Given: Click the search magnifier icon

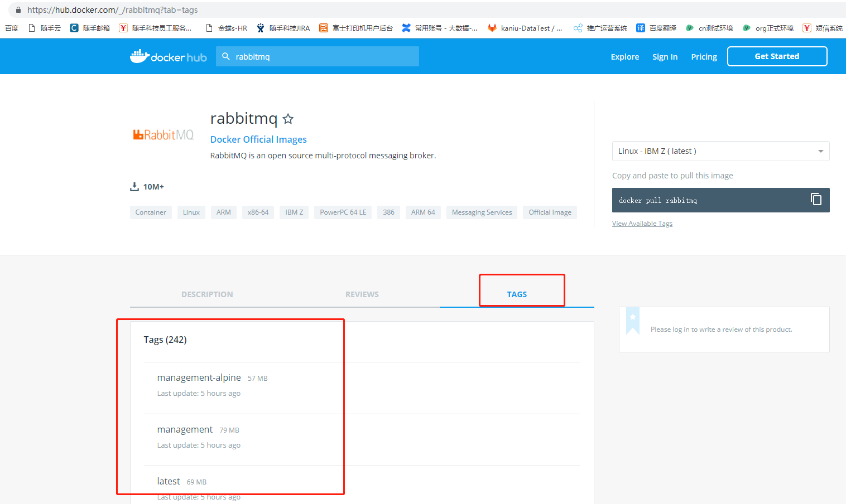Looking at the screenshot, I should [x=226, y=56].
